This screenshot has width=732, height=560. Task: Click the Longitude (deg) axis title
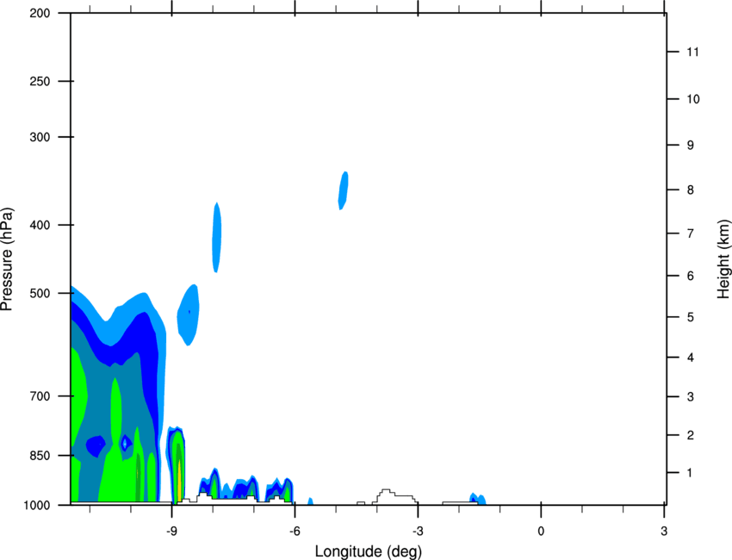pyautogui.click(x=369, y=551)
